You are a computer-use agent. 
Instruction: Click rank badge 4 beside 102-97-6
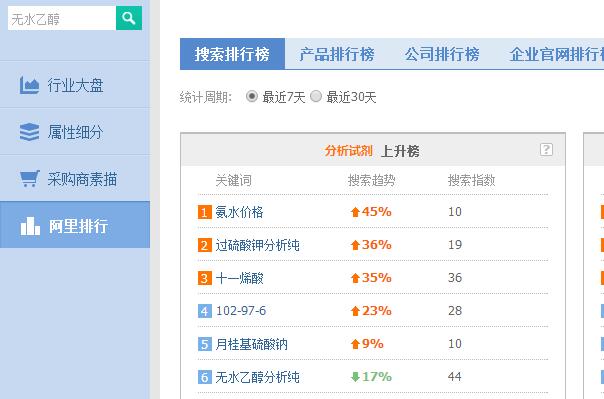click(205, 311)
